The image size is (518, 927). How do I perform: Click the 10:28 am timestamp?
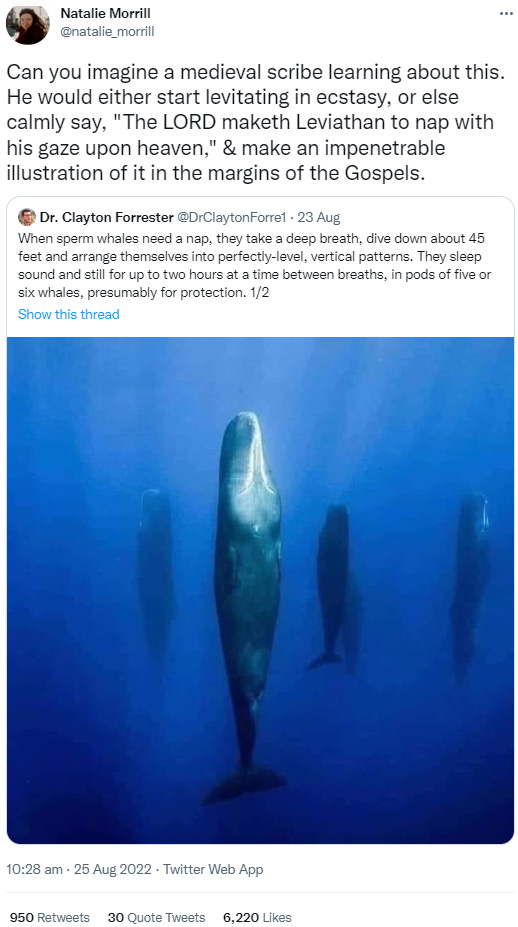(x=34, y=869)
